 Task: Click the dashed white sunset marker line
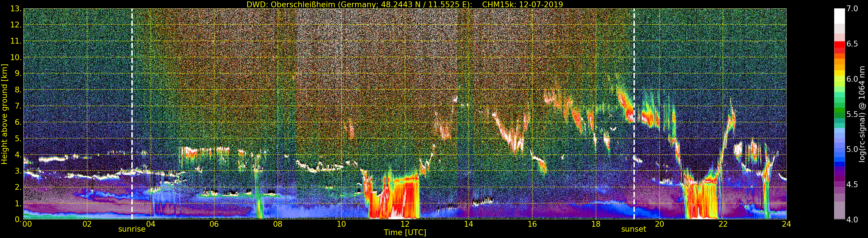634,114
